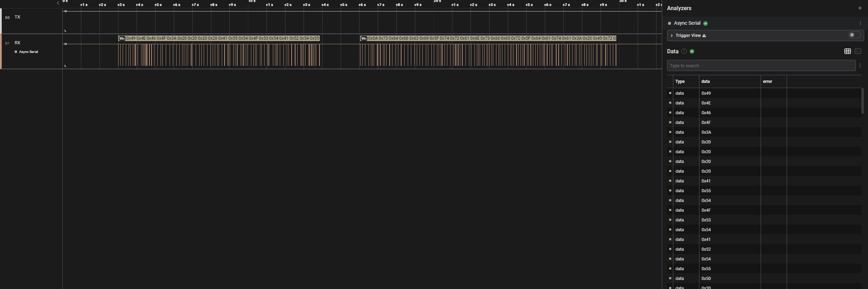Open the Async Serial analyzer options menu

pyautogui.click(x=860, y=23)
